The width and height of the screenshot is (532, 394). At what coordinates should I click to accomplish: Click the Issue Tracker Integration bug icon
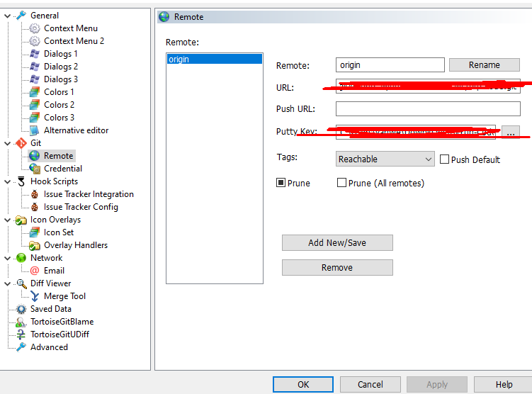[35, 194]
